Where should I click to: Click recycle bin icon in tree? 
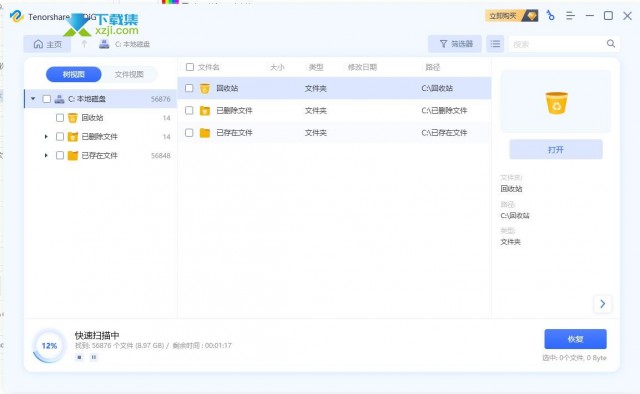click(73, 118)
